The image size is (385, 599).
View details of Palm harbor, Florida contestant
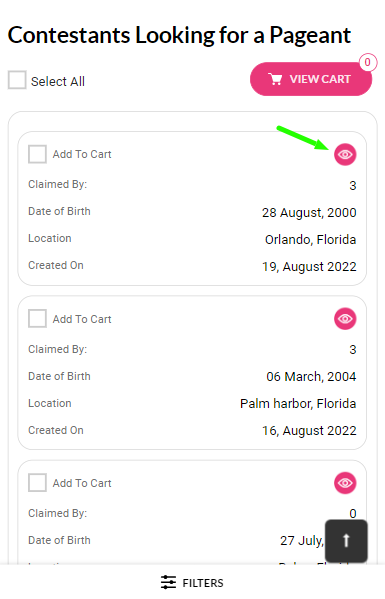click(345, 319)
